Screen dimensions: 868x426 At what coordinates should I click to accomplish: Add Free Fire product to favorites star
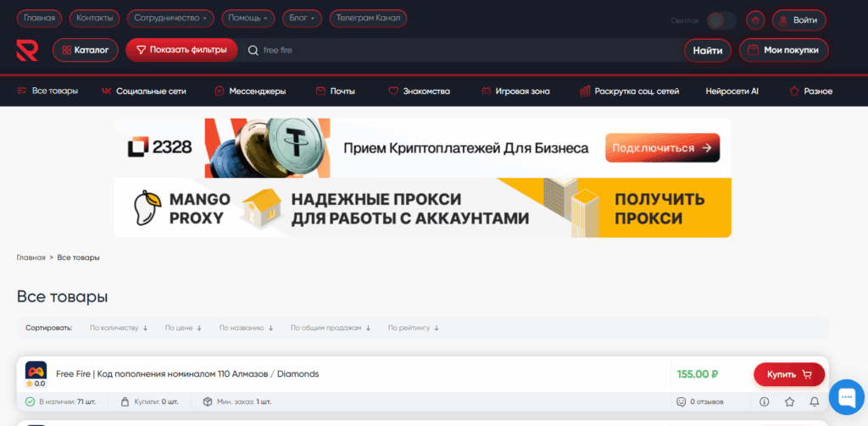[790, 401]
